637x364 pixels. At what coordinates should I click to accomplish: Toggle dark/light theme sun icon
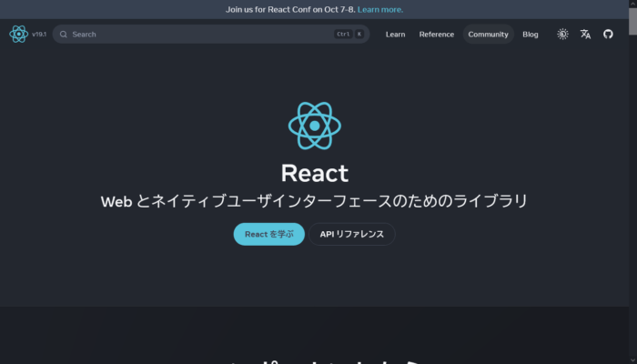click(562, 35)
